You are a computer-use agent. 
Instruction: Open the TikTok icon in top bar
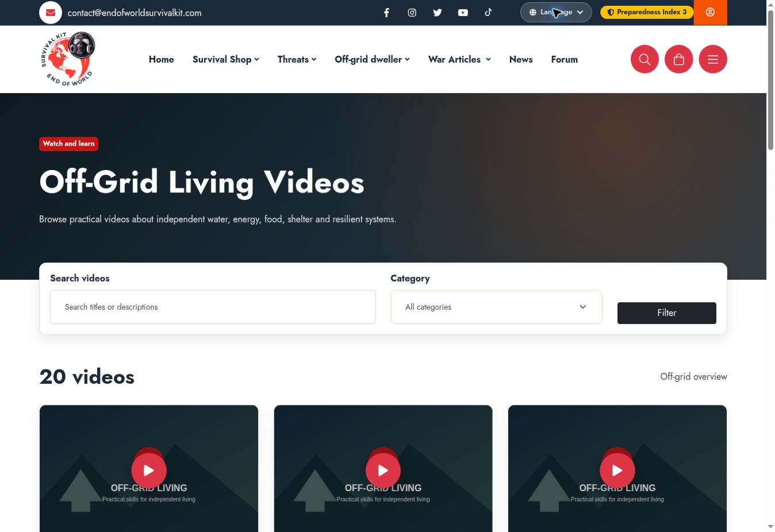(488, 12)
